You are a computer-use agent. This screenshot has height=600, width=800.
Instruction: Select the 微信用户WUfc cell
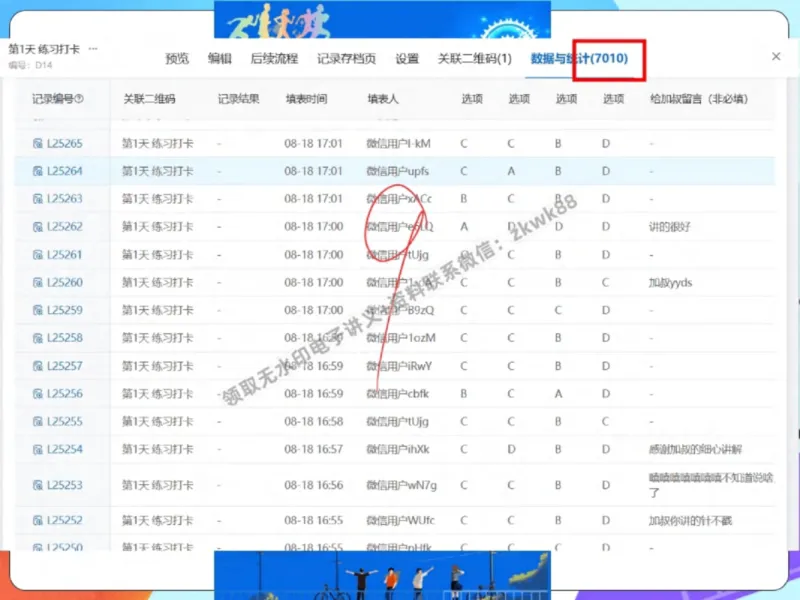[x=401, y=520]
